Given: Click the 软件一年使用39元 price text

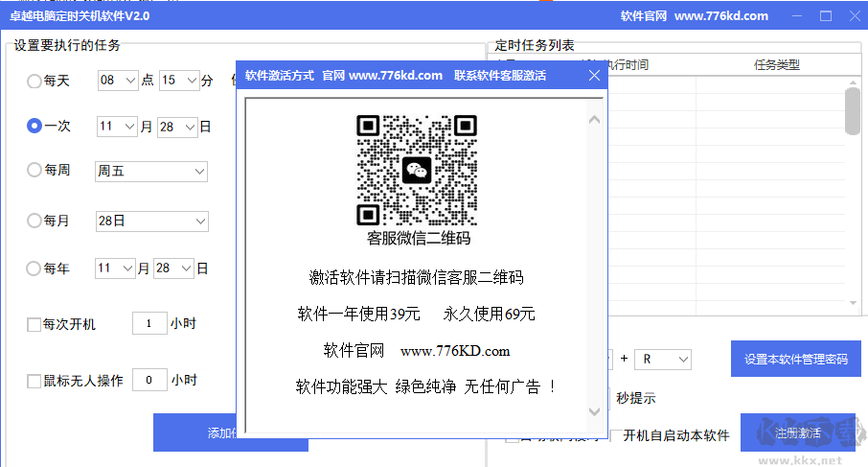Looking at the screenshot, I should coord(358,315).
